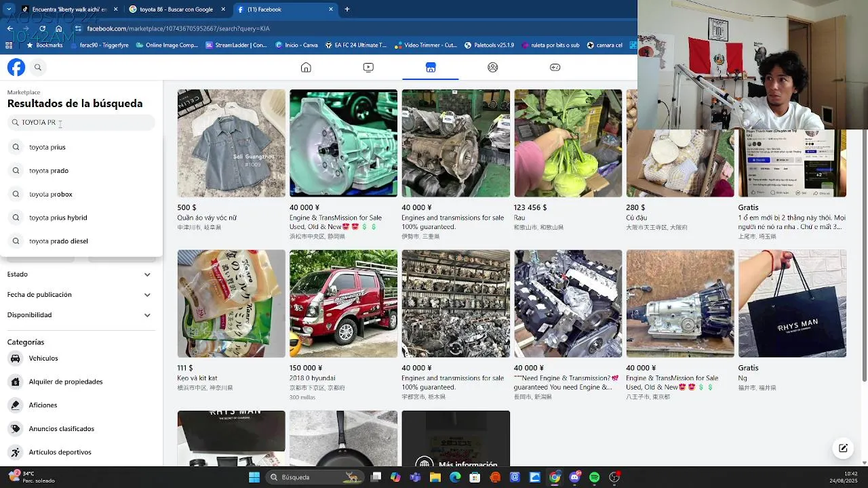Screen dimensions: 868x488
Task: Open Spotify from the taskbar
Action: pos(595,477)
